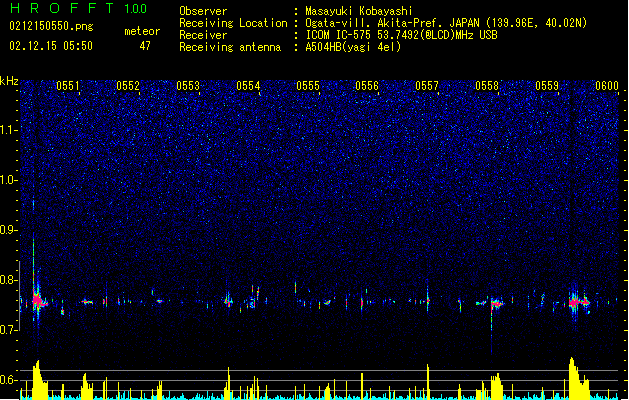Click time marker 0551
Viewport: 629px width, 400px height.
68,86
